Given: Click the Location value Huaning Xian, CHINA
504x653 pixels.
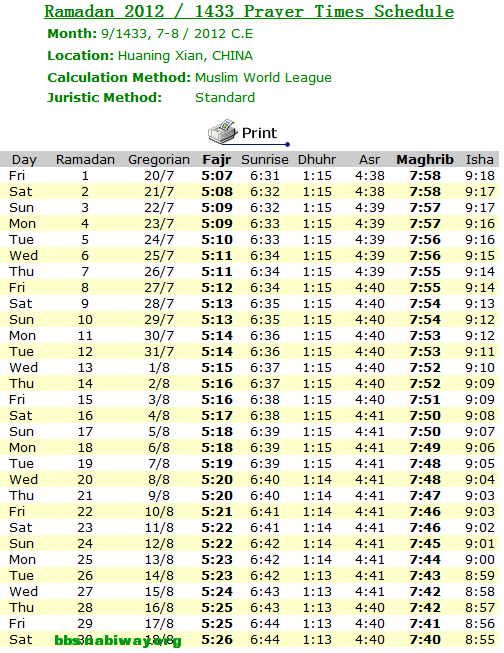Looking at the screenshot, I should 185,55.
